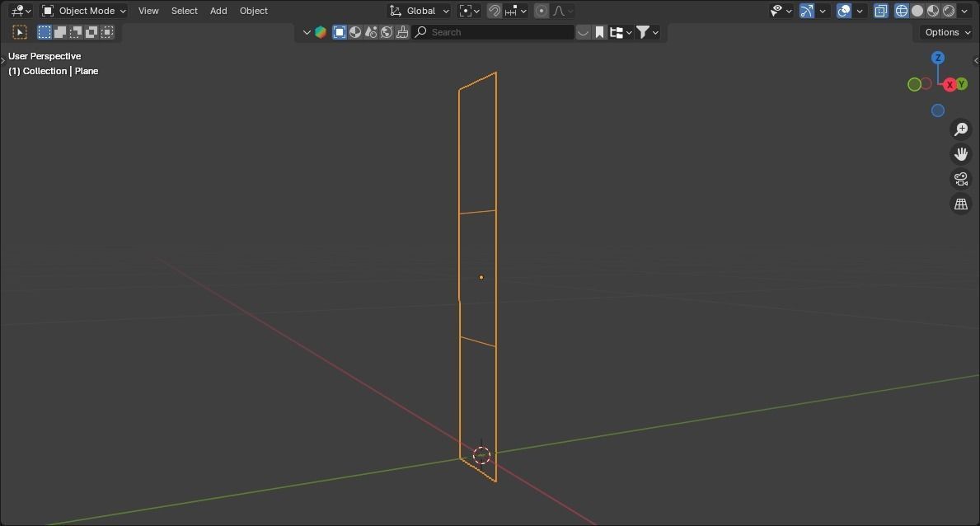Click the zoom magnifier viewport button
The image size is (980, 526).
pyautogui.click(x=960, y=129)
